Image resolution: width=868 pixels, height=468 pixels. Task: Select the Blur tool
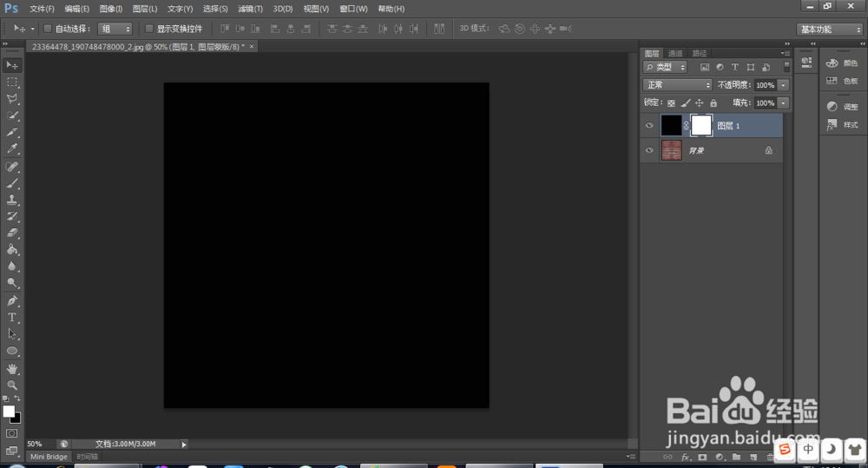11,266
